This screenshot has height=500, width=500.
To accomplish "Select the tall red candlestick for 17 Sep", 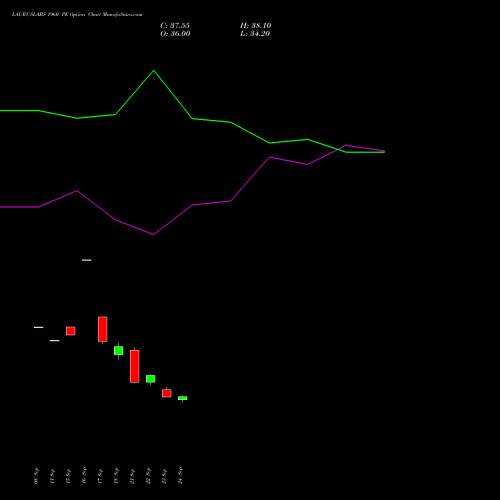I will (x=103, y=329).
